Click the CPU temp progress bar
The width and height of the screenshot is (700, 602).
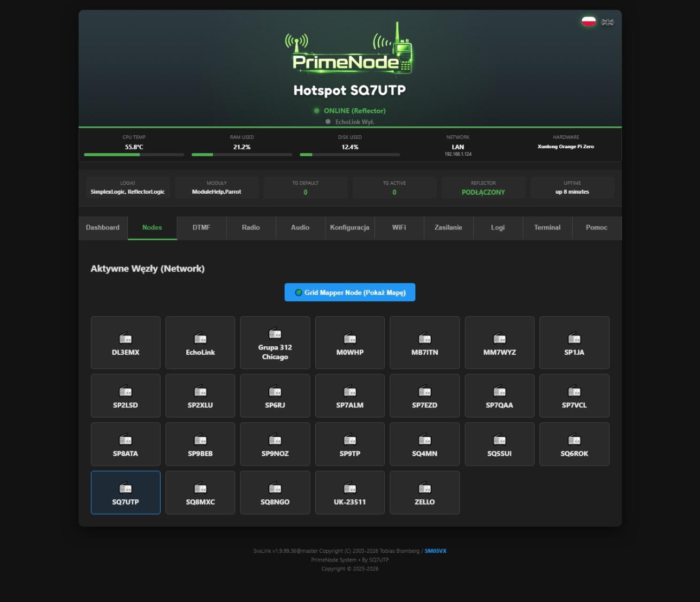[x=134, y=155]
